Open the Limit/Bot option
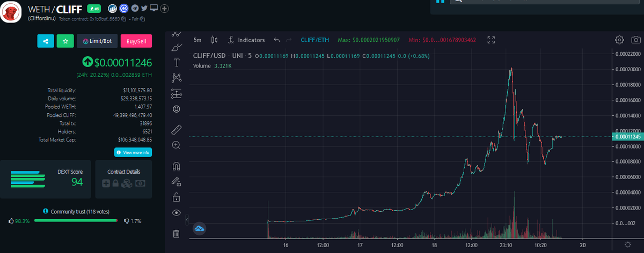The image size is (644, 253). [97, 41]
